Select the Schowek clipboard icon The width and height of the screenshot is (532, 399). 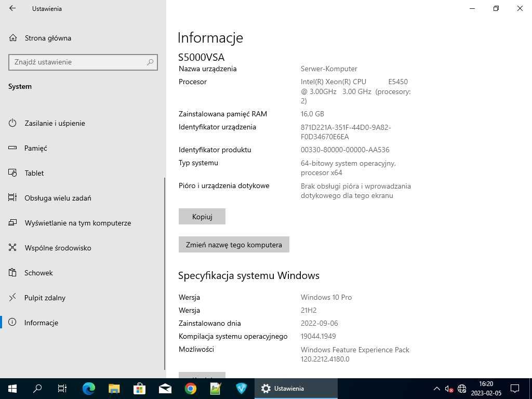pos(12,273)
